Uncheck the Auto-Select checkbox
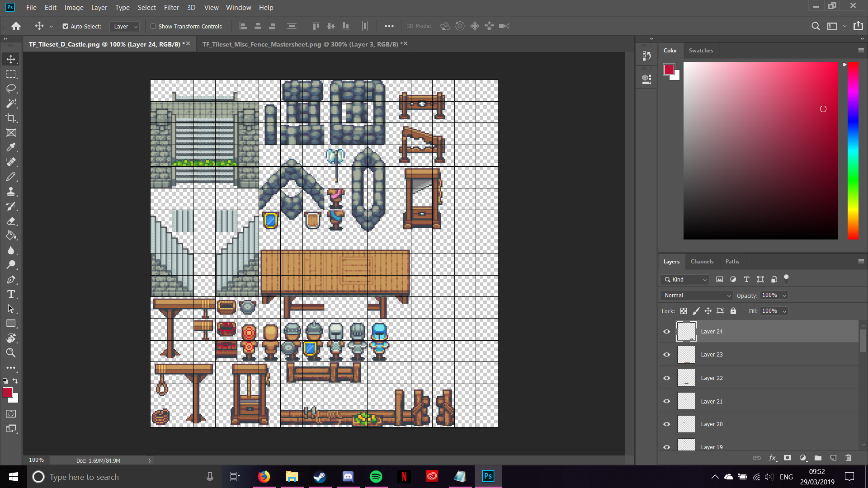The width and height of the screenshot is (868, 488). (x=66, y=26)
